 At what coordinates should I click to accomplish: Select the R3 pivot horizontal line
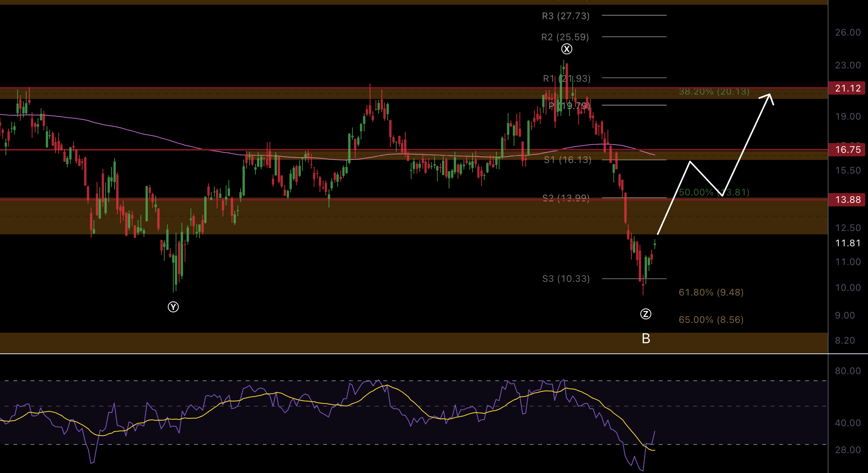tap(634, 15)
